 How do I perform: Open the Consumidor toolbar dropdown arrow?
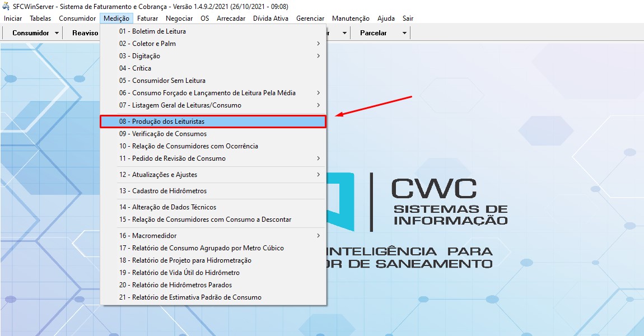tap(57, 33)
